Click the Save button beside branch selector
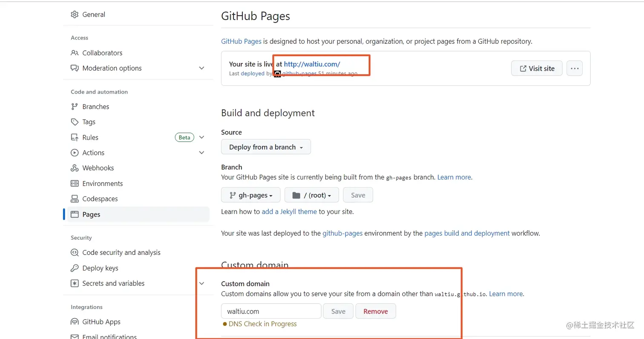 point(358,195)
